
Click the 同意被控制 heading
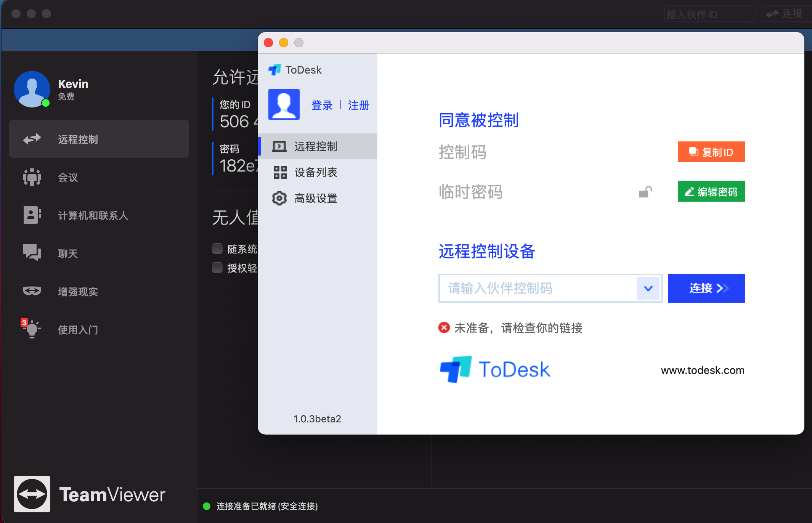[478, 120]
